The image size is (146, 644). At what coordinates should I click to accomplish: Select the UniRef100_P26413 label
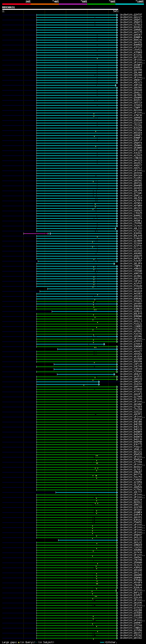(x=131, y=301)
